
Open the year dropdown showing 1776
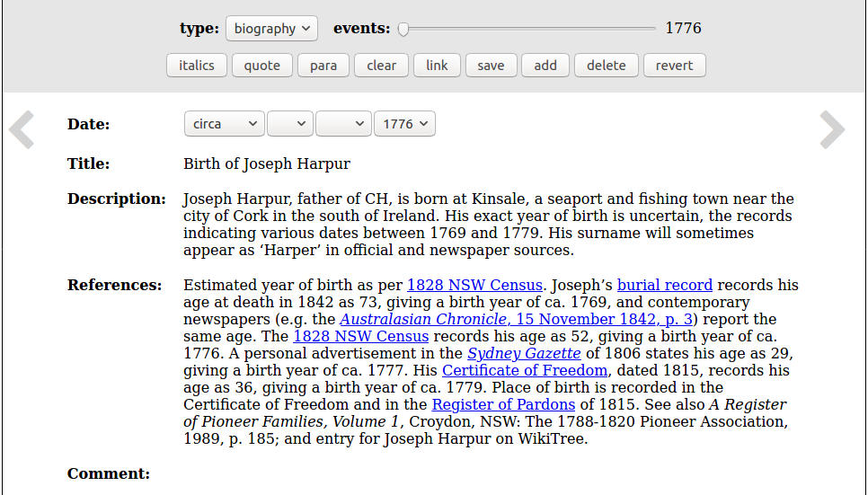(404, 124)
